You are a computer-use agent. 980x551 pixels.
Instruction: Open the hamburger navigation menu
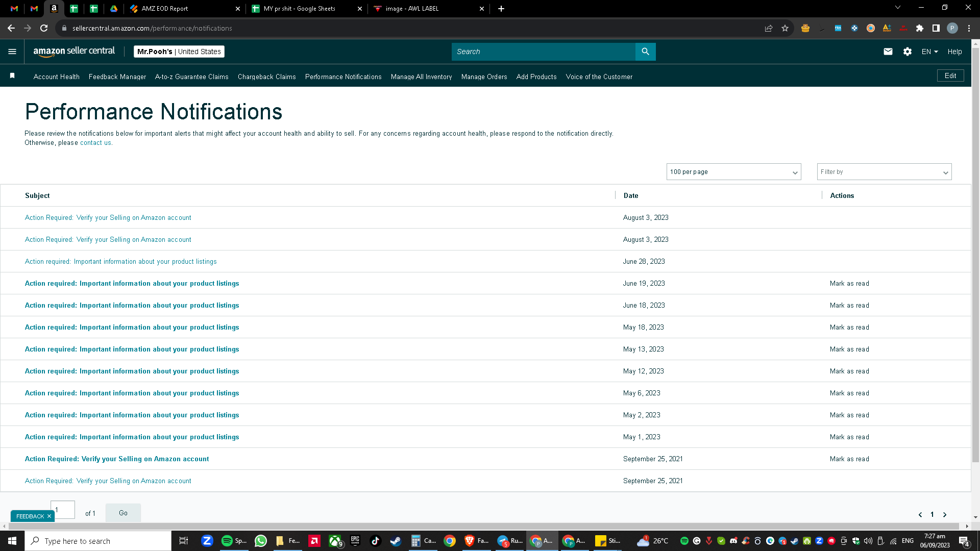pyautogui.click(x=12, y=52)
